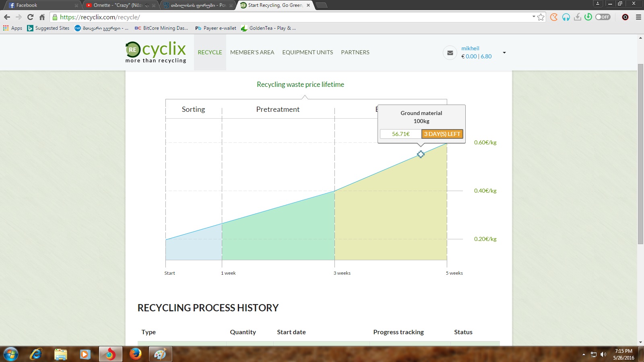Click the Status column header
Screen dimensions: 644x362
[x=463, y=332]
